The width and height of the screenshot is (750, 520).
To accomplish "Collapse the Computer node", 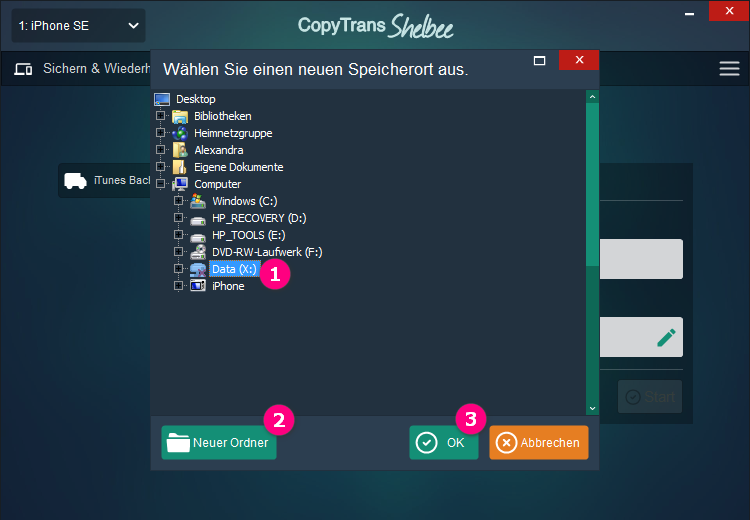I will pos(160,184).
